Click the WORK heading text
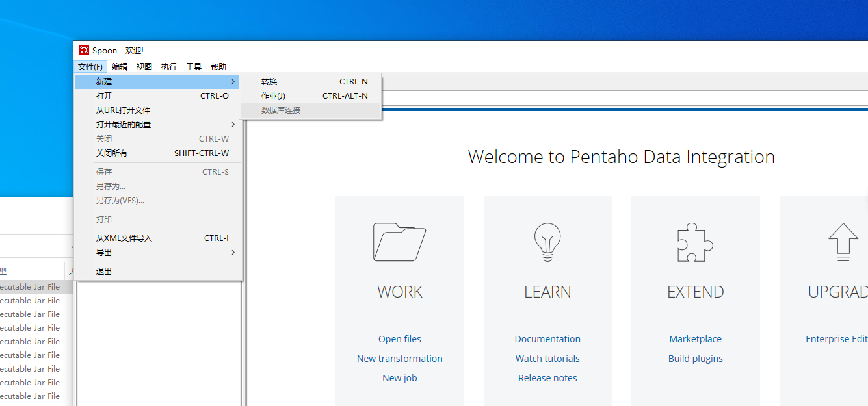Image resolution: width=868 pixels, height=406 pixels. pos(400,292)
